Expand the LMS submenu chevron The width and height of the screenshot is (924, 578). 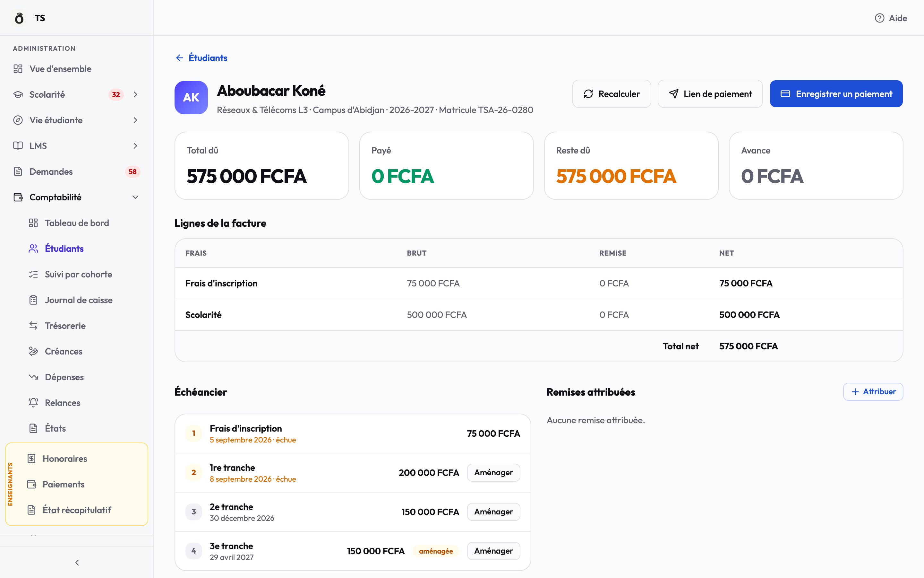(135, 146)
